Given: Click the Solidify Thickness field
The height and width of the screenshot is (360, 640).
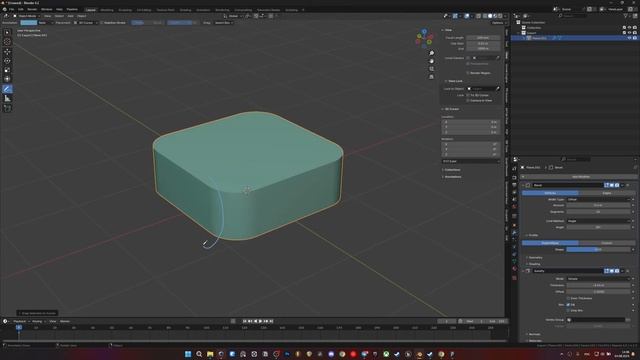Looking at the screenshot, I should (x=598, y=285).
